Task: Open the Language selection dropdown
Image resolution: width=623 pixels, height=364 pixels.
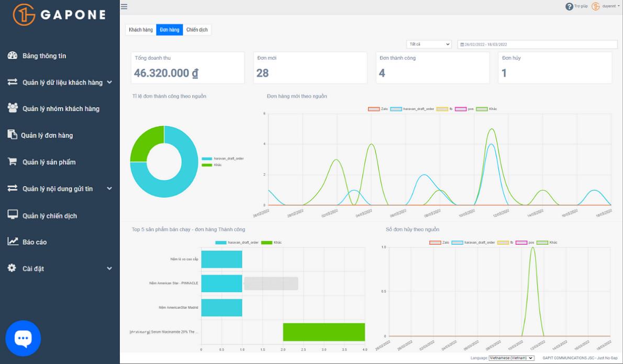Action: pos(511,358)
